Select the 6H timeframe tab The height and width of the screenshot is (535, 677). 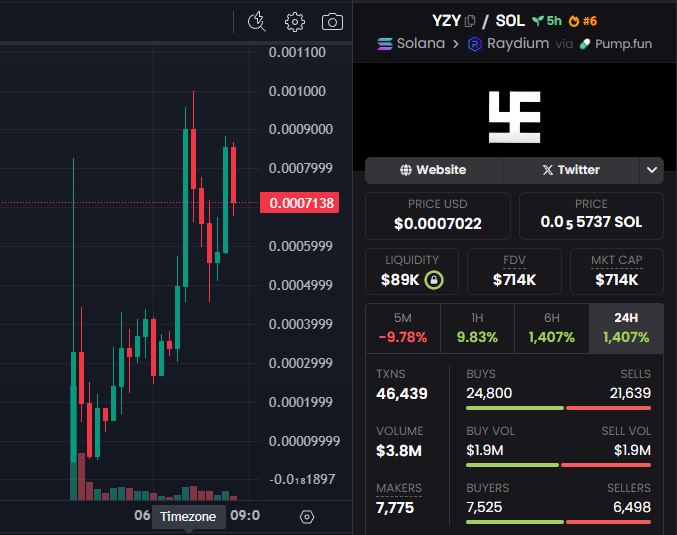[552, 329]
